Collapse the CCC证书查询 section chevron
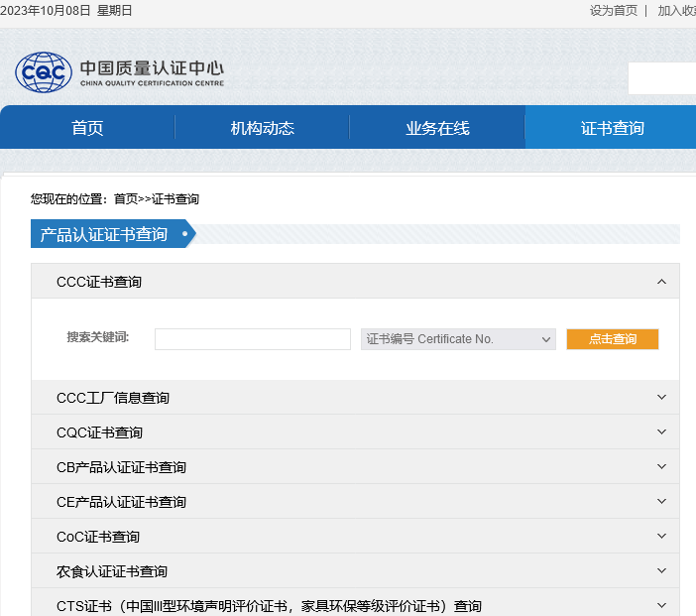 pos(661,282)
